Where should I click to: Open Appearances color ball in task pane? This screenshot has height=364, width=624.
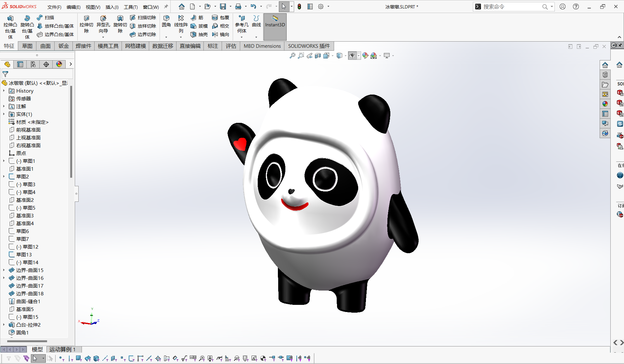(605, 104)
